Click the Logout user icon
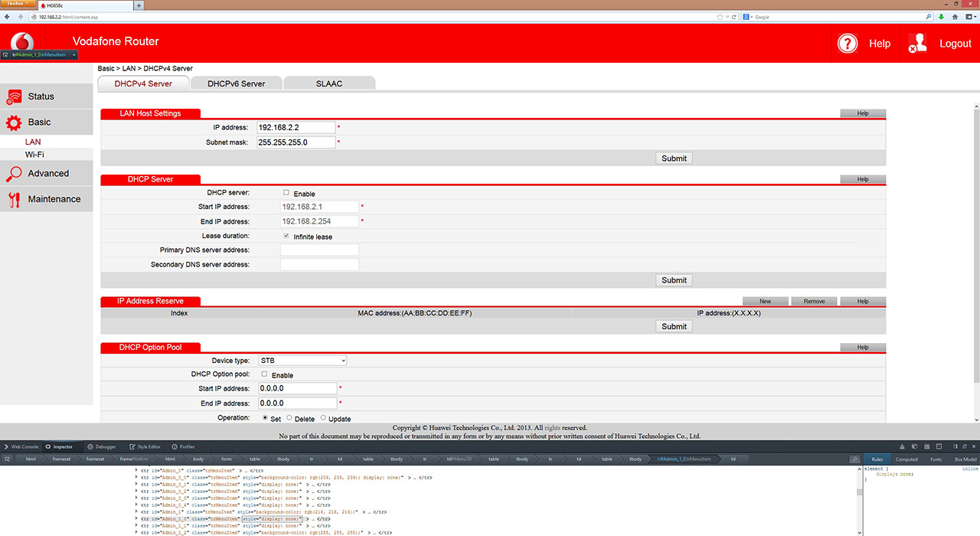This screenshot has height=536, width=980. click(x=917, y=44)
